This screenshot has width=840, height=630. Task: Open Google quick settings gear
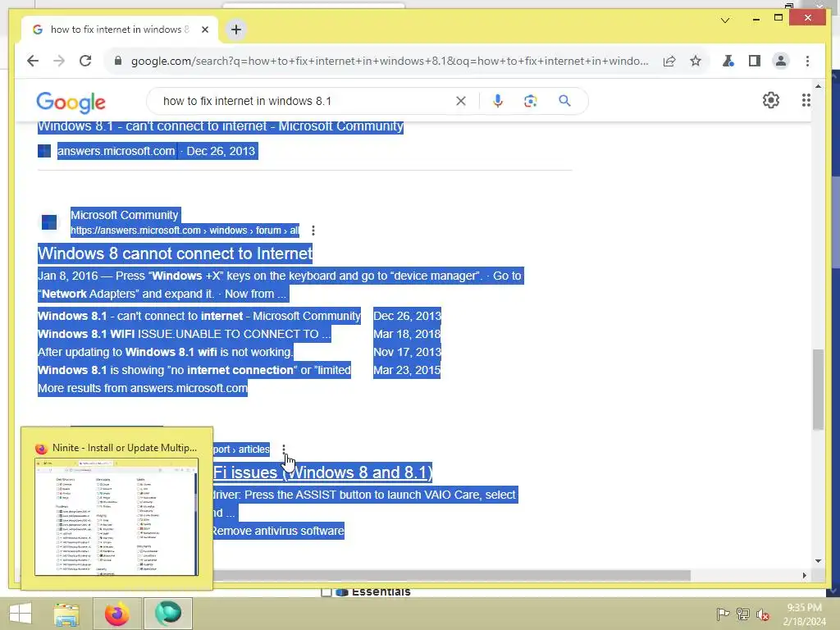pyautogui.click(x=770, y=100)
